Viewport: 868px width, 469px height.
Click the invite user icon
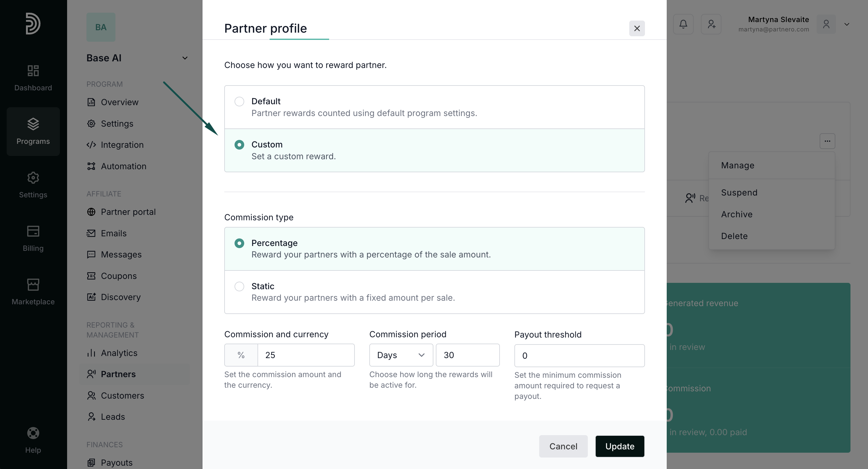[711, 24]
